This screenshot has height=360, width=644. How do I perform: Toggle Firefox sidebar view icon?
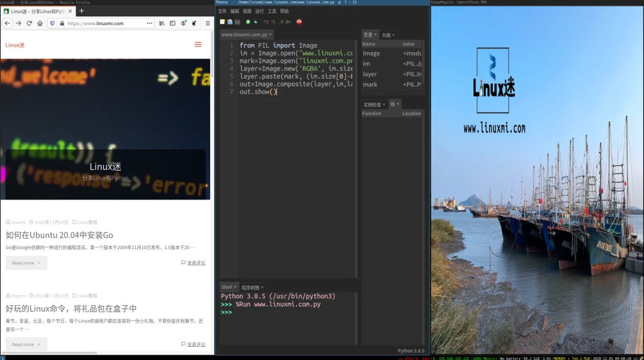(x=172, y=23)
